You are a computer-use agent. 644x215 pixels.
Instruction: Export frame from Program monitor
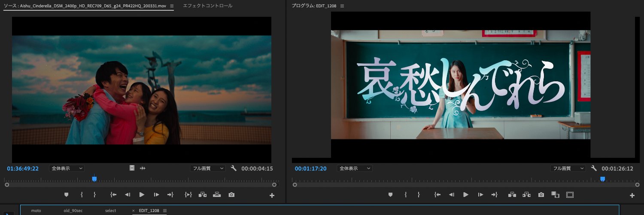click(x=541, y=195)
